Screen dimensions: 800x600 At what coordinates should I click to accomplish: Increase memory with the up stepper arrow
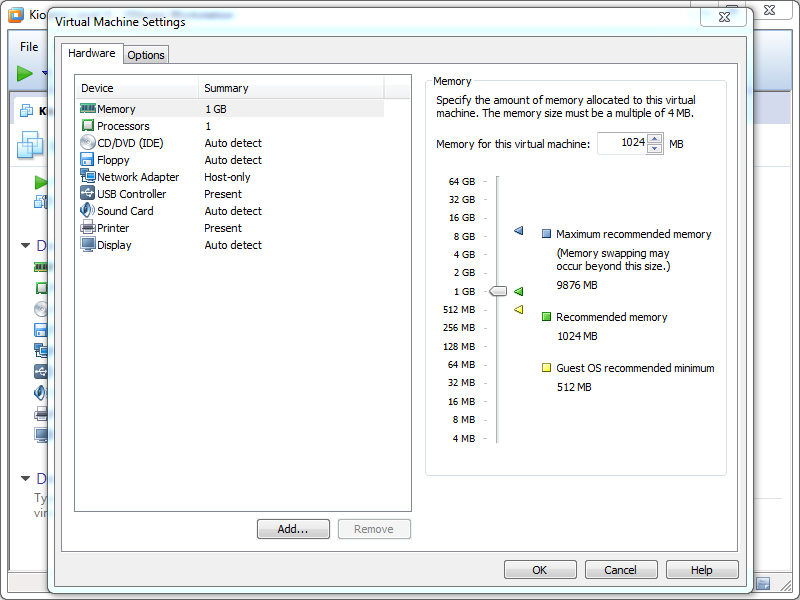click(x=655, y=139)
